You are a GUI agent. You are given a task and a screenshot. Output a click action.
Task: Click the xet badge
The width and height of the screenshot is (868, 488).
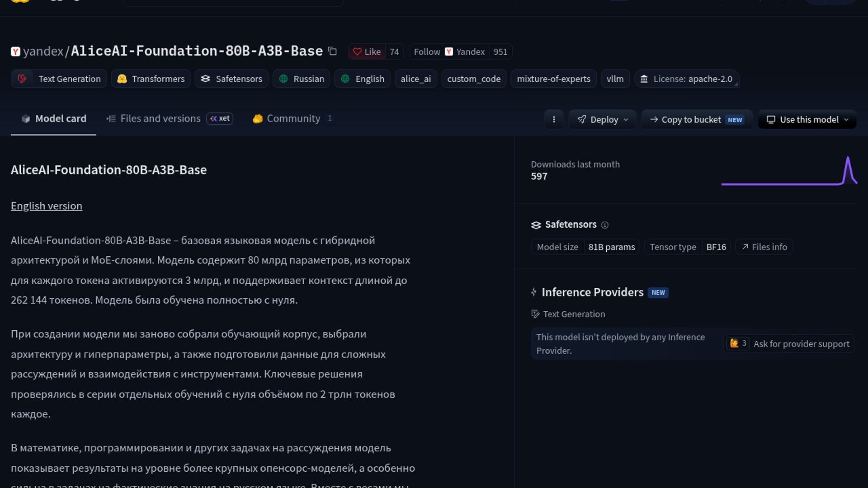point(220,118)
